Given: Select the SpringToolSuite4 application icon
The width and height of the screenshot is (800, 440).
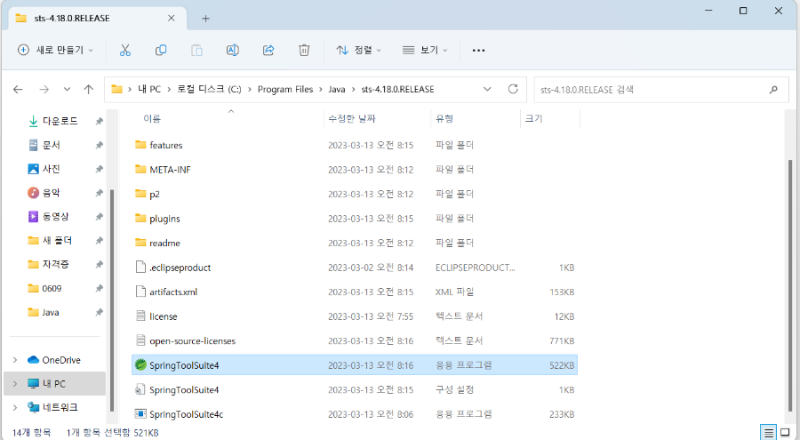Looking at the screenshot, I should pos(140,365).
